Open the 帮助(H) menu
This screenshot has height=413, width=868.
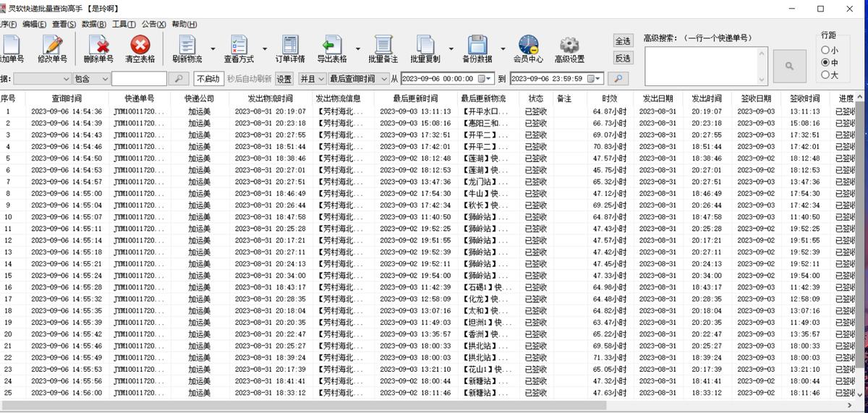point(184,24)
